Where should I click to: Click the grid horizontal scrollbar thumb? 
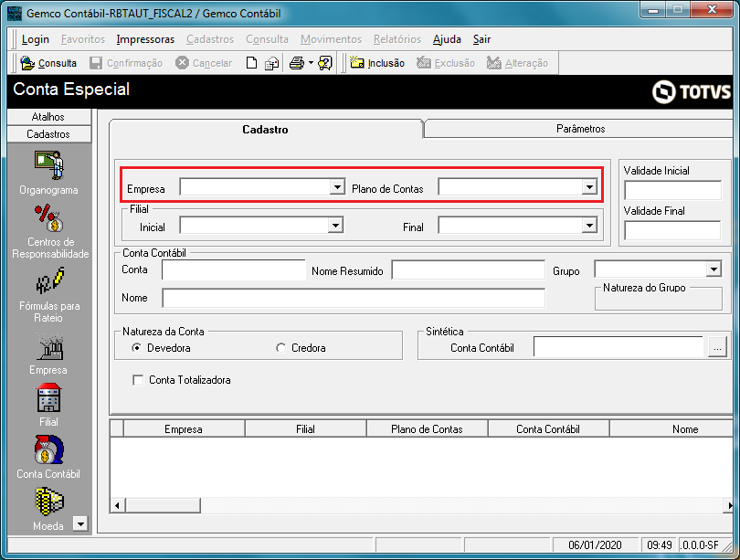[164, 506]
